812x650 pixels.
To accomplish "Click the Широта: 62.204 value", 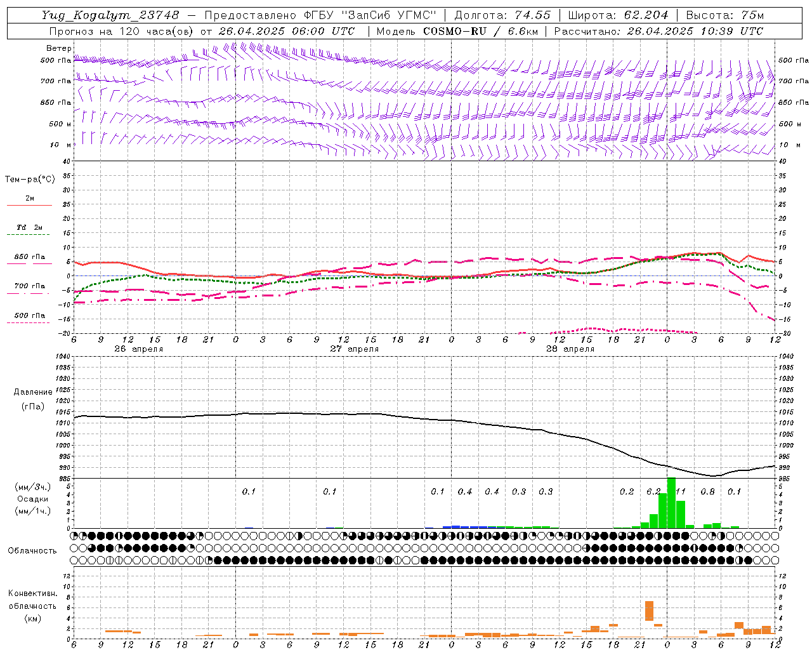I will pos(618,15).
